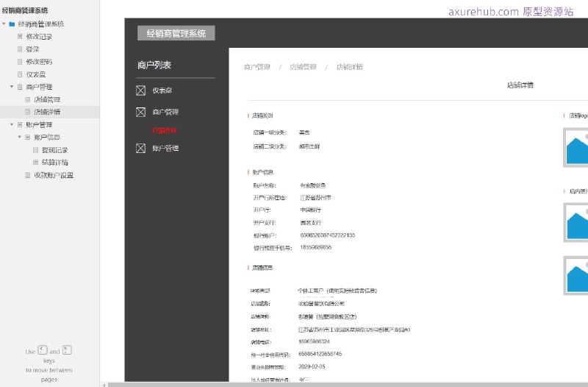Click the second in-store photo thumbnail
Screen dimensions: 588x387
coord(576,275)
